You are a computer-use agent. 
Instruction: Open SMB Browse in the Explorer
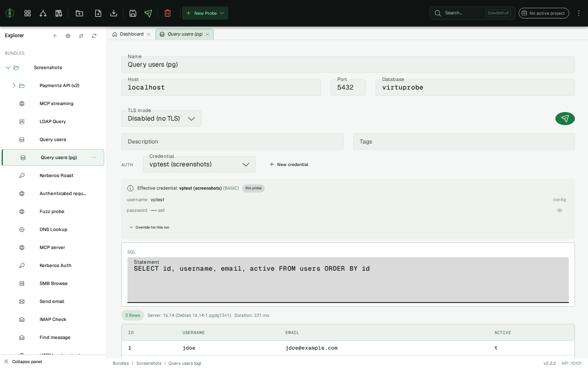53,283
